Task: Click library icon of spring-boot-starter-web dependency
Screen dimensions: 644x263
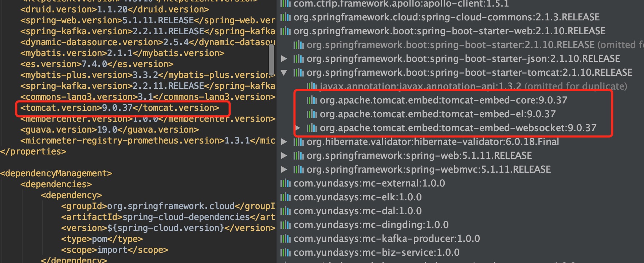Action: (x=286, y=31)
